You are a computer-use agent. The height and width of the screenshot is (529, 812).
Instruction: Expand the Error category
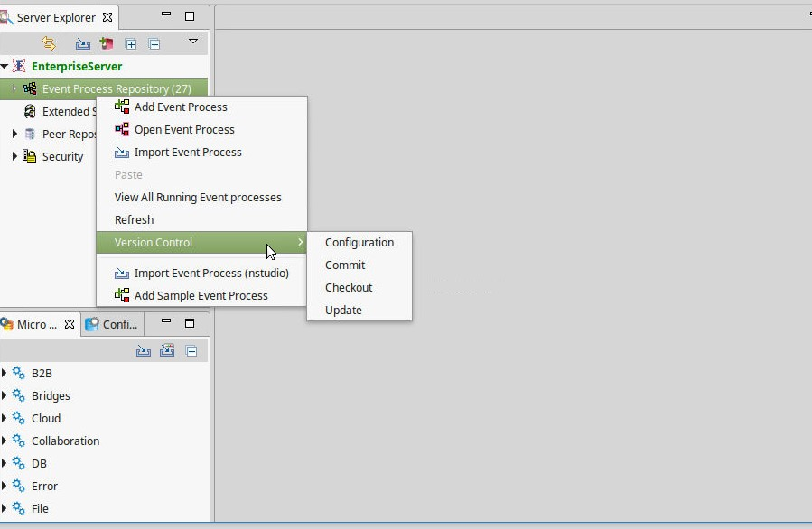pyautogui.click(x=5, y=486)
